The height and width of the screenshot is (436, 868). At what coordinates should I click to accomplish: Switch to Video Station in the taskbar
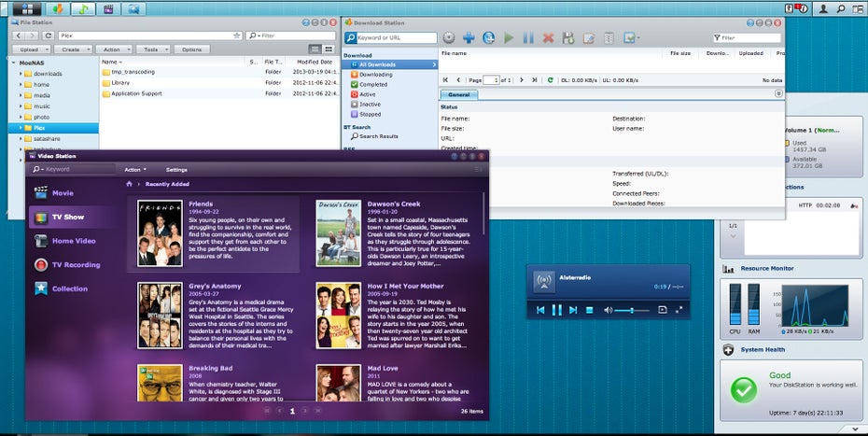coord(108,8)
